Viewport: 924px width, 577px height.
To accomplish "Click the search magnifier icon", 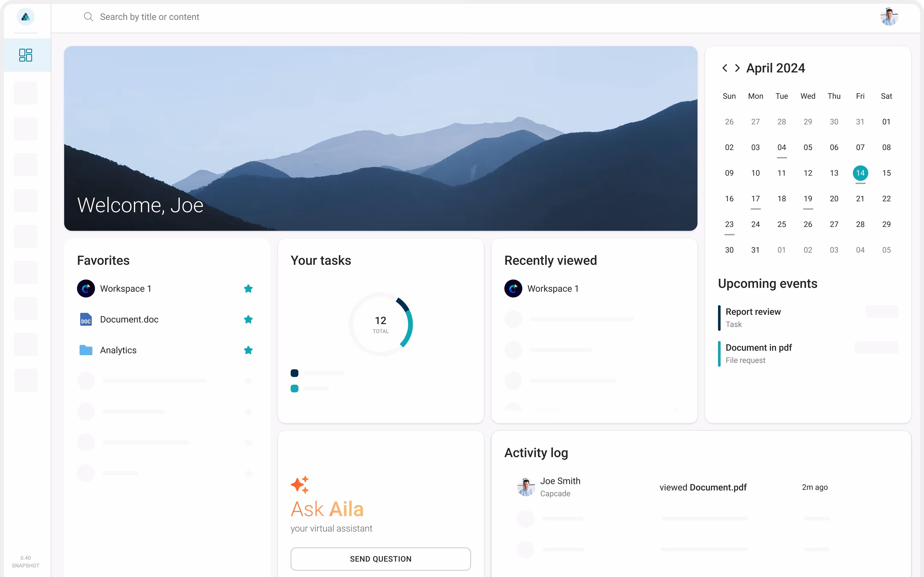I will point(88,17).
